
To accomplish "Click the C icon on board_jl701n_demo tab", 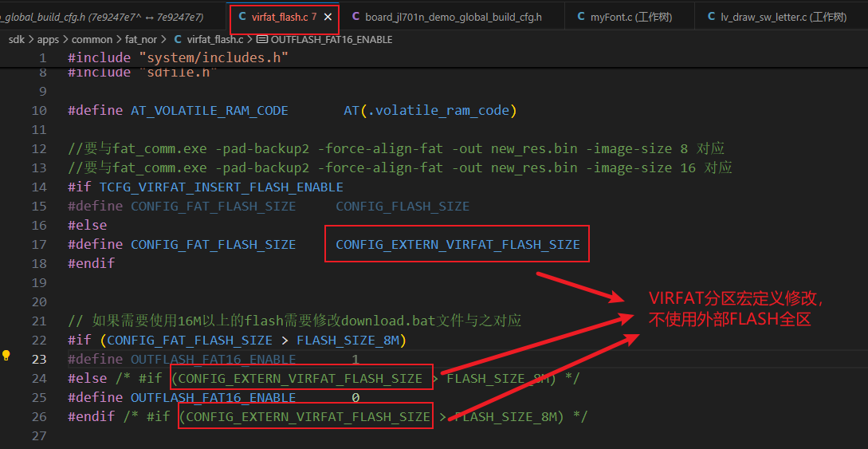I will pyautogui.click(x=355, y=18).
